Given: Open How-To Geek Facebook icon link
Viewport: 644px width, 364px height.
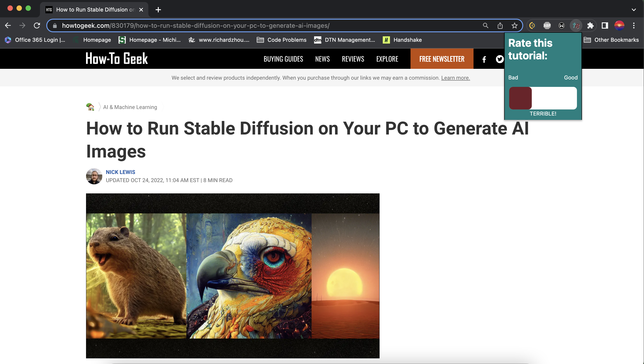Looking at the screenshot, I should pos(484,59).
